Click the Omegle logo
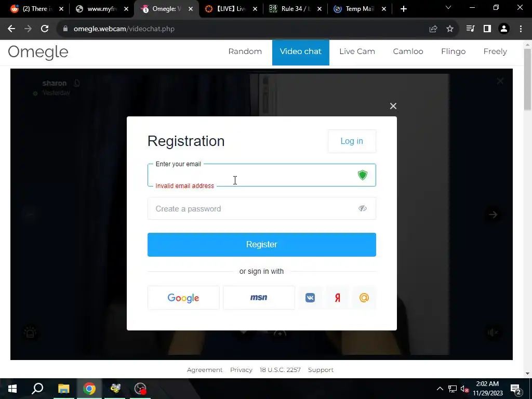Viewport: 532px width, 399px height. pos(38,52)
